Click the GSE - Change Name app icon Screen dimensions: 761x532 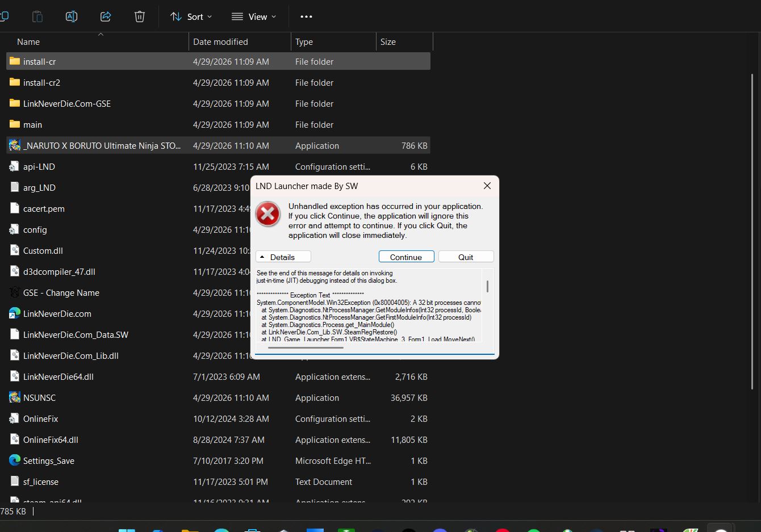[x=15, y=292]
